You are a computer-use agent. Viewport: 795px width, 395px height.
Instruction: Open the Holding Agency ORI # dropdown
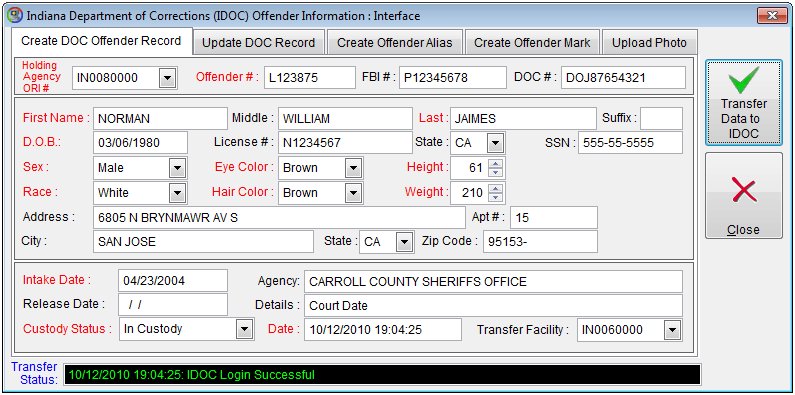168,78
